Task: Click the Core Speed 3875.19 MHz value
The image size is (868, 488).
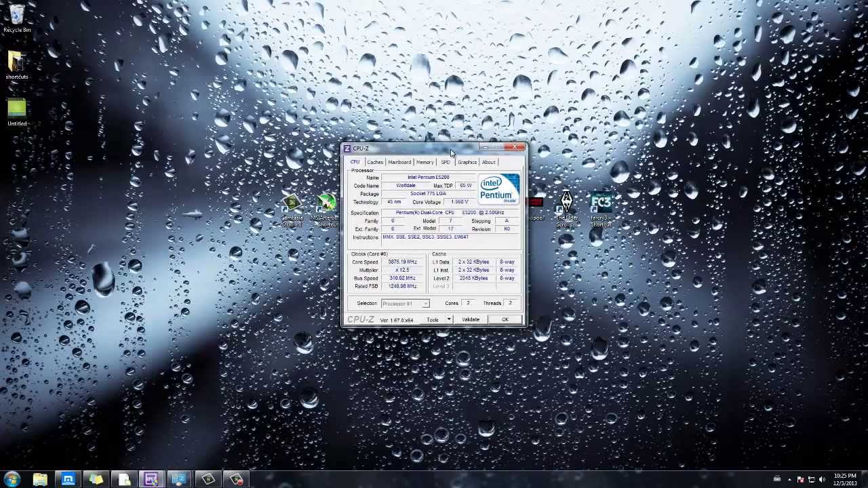Action: pos(403,262)
